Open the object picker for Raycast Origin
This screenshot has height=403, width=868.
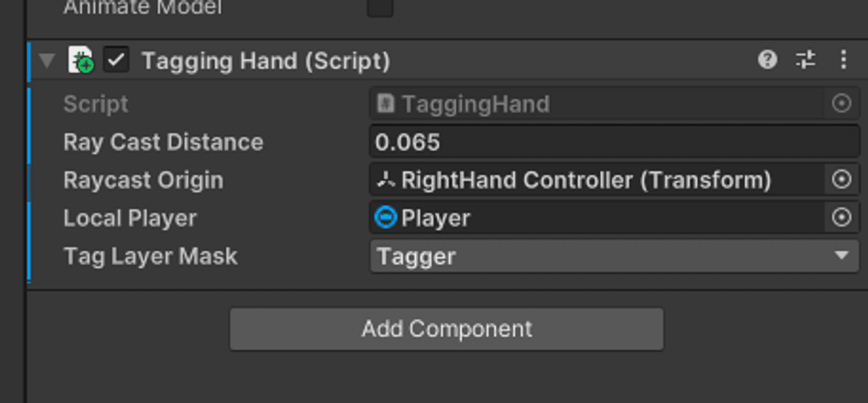tap(842, 180)
